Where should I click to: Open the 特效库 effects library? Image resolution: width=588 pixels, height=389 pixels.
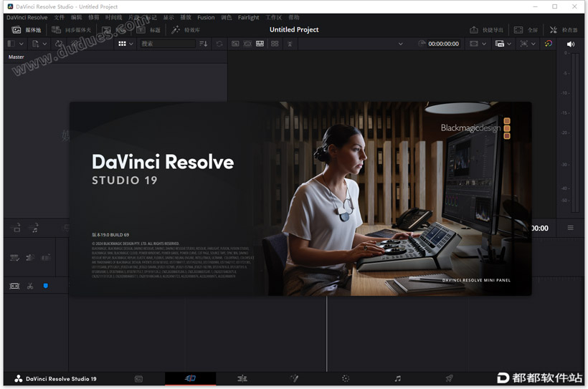pyautogui.click(x=186, y=30)
